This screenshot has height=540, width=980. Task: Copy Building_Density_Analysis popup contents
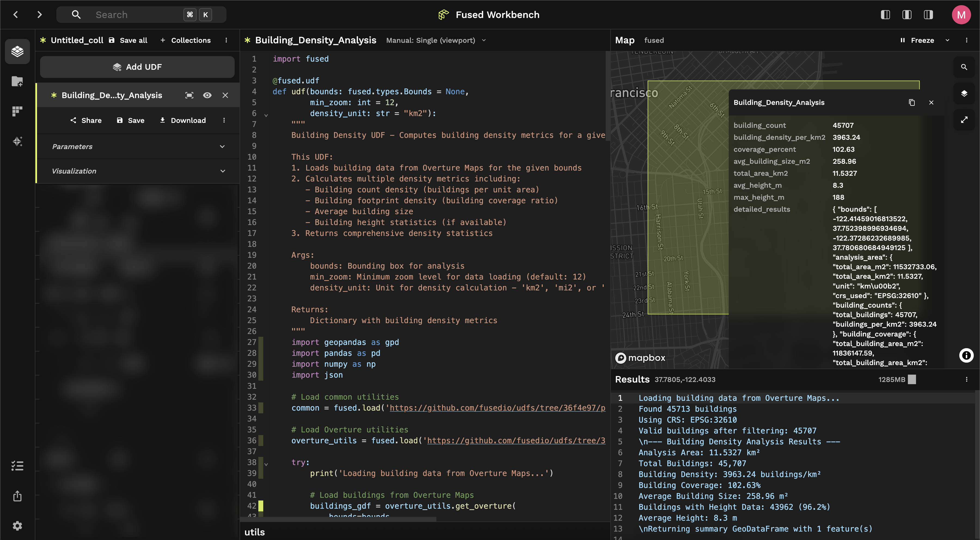912,102
